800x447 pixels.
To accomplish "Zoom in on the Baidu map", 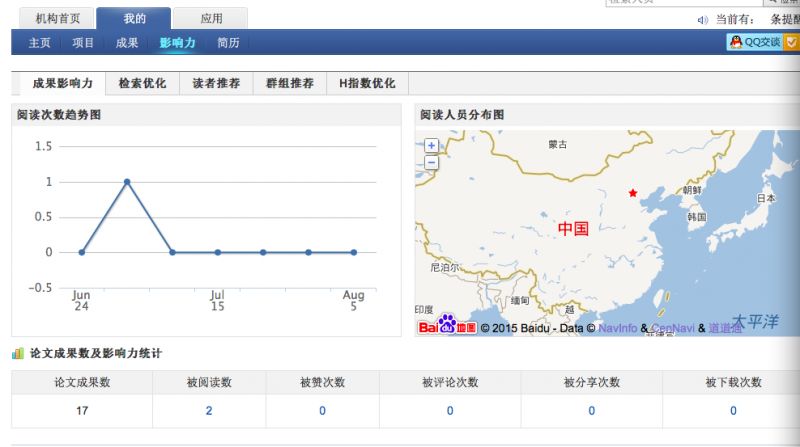I will coord(431,145).
